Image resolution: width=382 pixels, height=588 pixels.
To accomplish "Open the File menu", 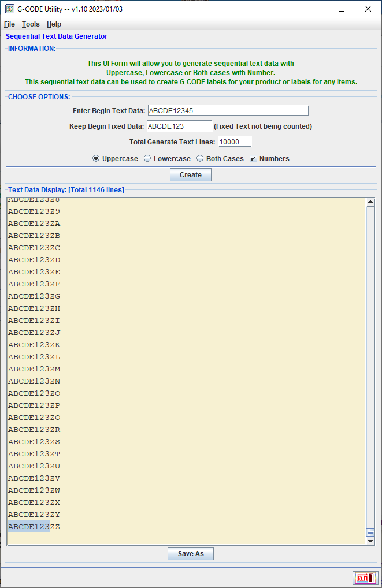I will tap(9, 24).
